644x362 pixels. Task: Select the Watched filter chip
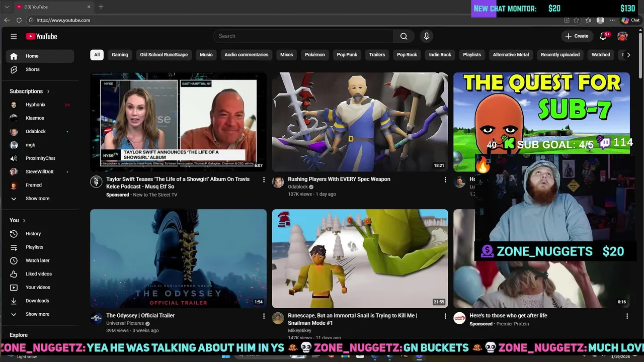tap(601, 55)
